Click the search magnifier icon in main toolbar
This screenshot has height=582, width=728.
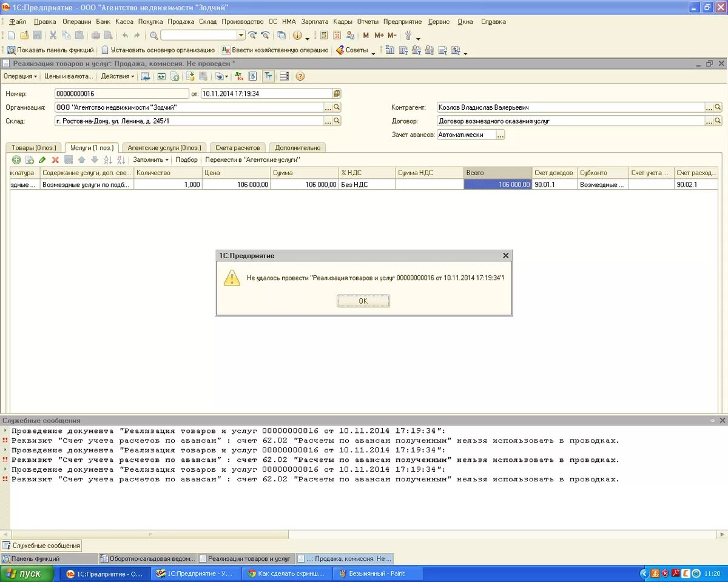154,36
